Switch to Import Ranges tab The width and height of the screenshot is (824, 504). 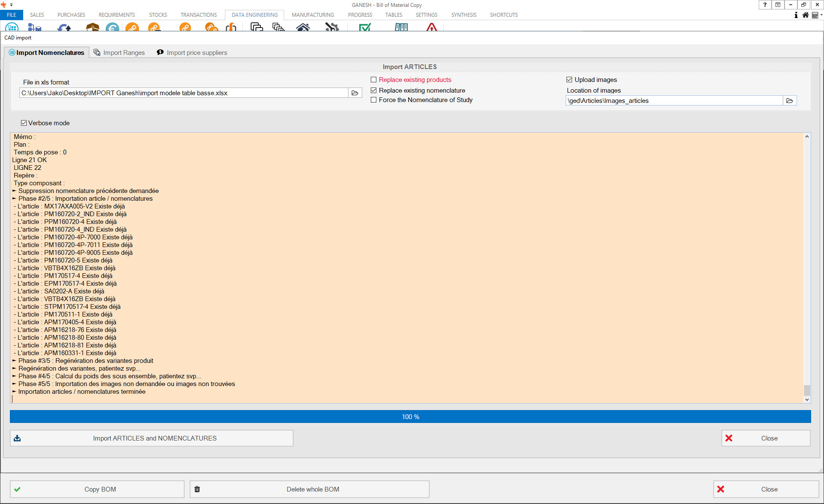point(119,53)
